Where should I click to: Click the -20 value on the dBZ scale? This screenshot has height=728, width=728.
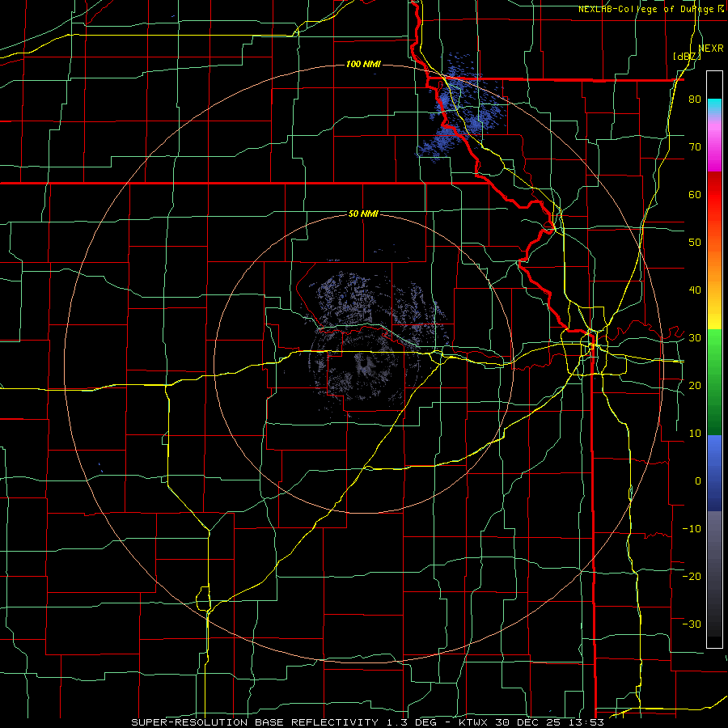click(x=692, y=576)
